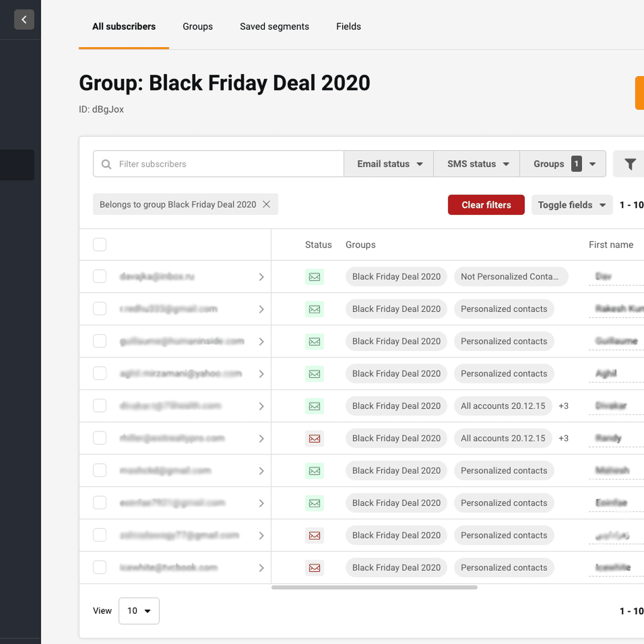Open the Fields tab
Image resolution: width=644 pixels, height=644 pixels.
tap(348, 26)
